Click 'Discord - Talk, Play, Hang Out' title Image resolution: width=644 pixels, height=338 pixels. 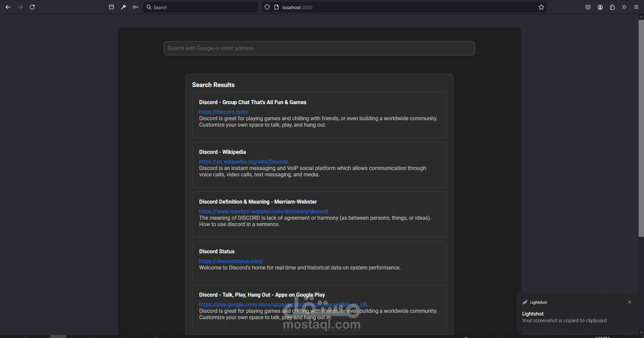coord(262,295)
